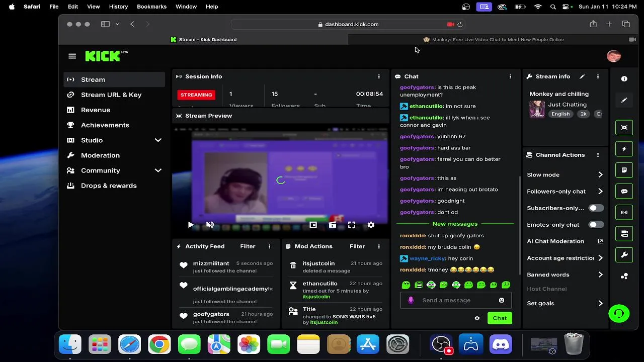Toggle picture-in-picture on the stream preview
644x362 pixels.
pyautogui.click(x=313, y=225)
